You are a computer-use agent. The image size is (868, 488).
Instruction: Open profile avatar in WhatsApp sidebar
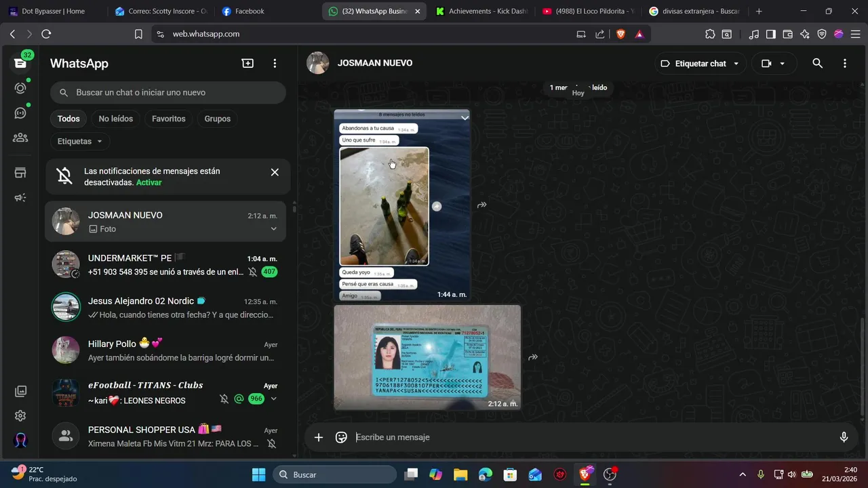pos(20,440)
